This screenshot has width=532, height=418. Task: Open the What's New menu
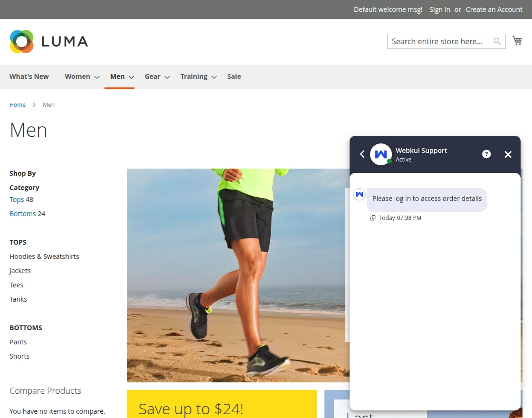[x=29, y=76]
